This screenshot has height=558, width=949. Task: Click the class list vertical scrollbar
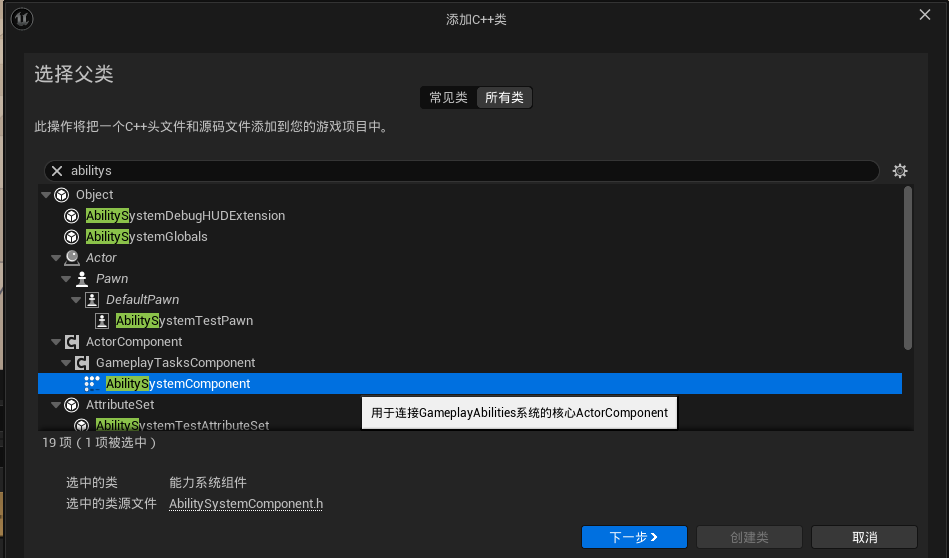coord(908,268)
